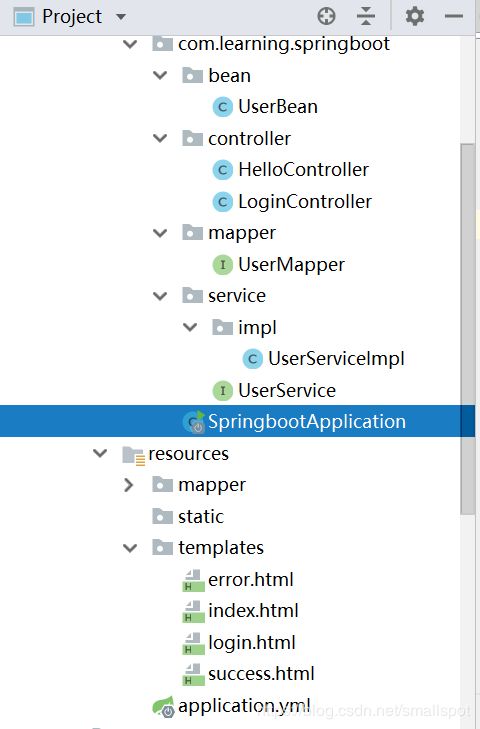Collapse the controller package
The width and height of the screenshot is (480, 729).
(x=160, y=138)
